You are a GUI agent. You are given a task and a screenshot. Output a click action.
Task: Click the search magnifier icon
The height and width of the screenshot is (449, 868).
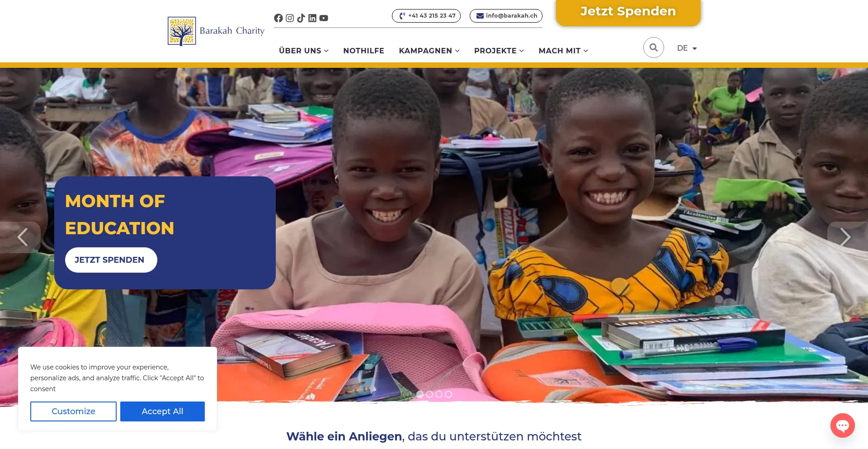654,47
